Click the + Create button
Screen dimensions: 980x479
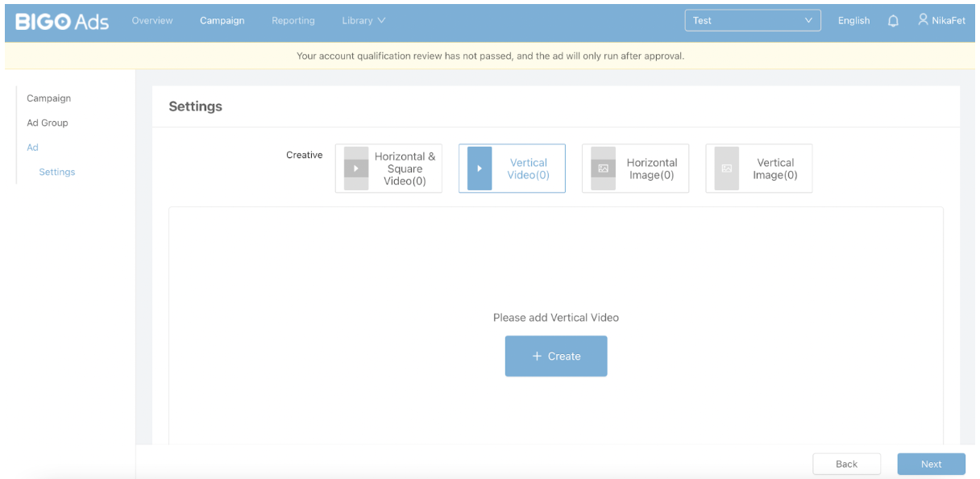[x=556, y=356]
